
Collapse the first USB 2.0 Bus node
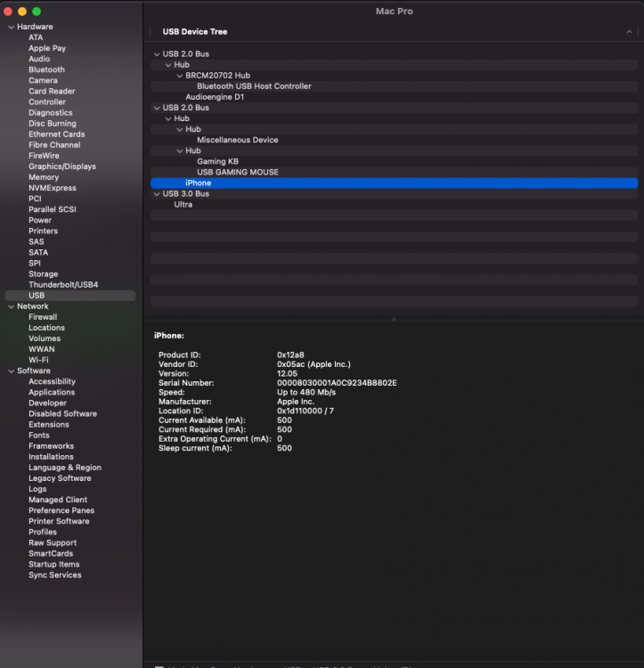pyautogui.click(x=157, y=54)
